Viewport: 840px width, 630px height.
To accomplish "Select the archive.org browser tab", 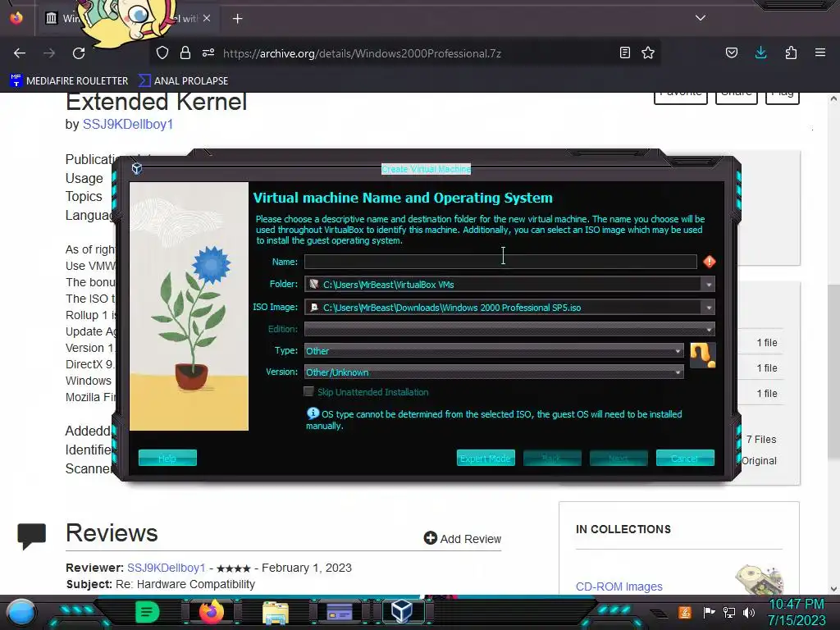I will point(129,18).
